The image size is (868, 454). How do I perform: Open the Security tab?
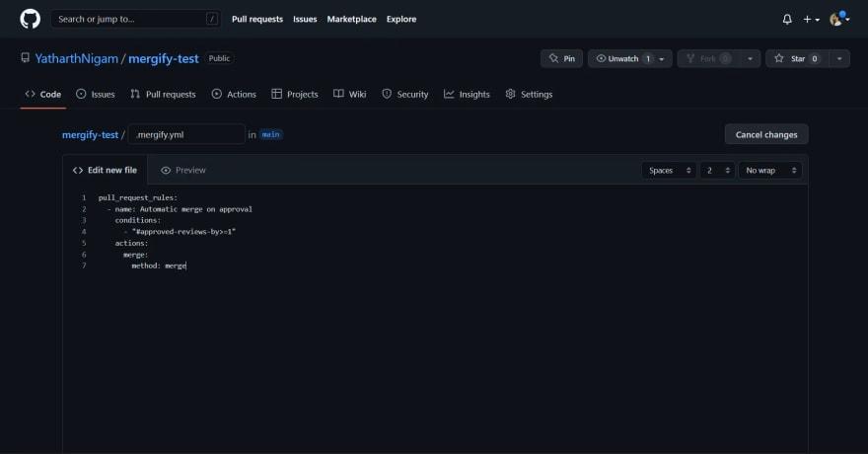[405, 94]
